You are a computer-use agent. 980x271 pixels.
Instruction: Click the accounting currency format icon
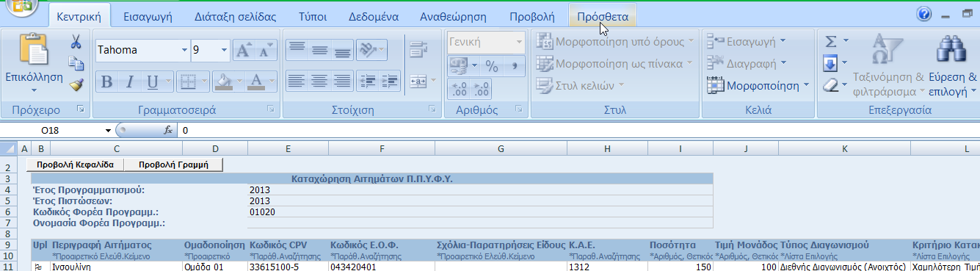click(x=459, y=66)
